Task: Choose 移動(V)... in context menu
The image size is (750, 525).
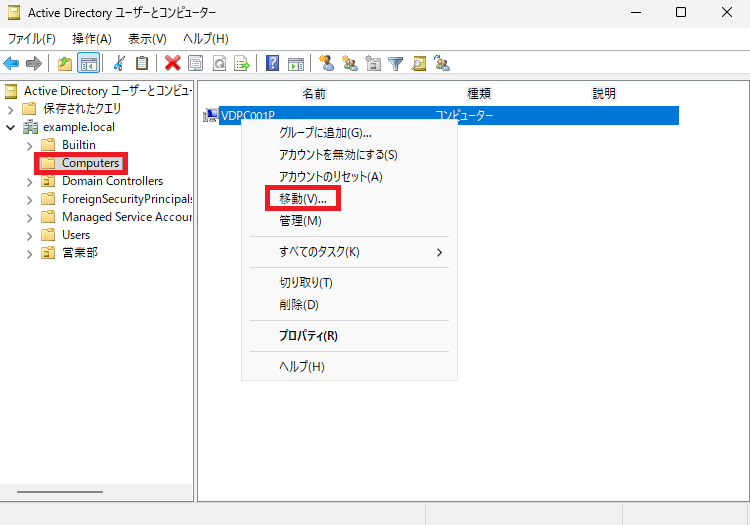Action: point(303,199)
